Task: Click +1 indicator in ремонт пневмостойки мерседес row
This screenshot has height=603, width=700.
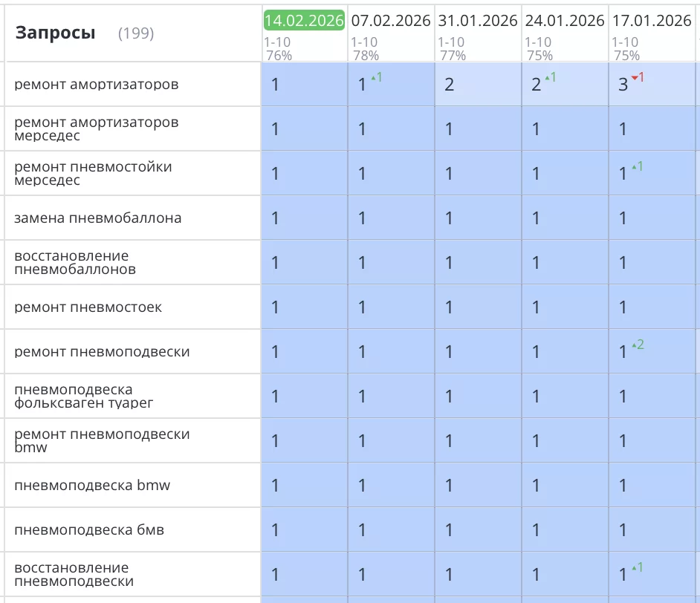Action: [637, 166]
